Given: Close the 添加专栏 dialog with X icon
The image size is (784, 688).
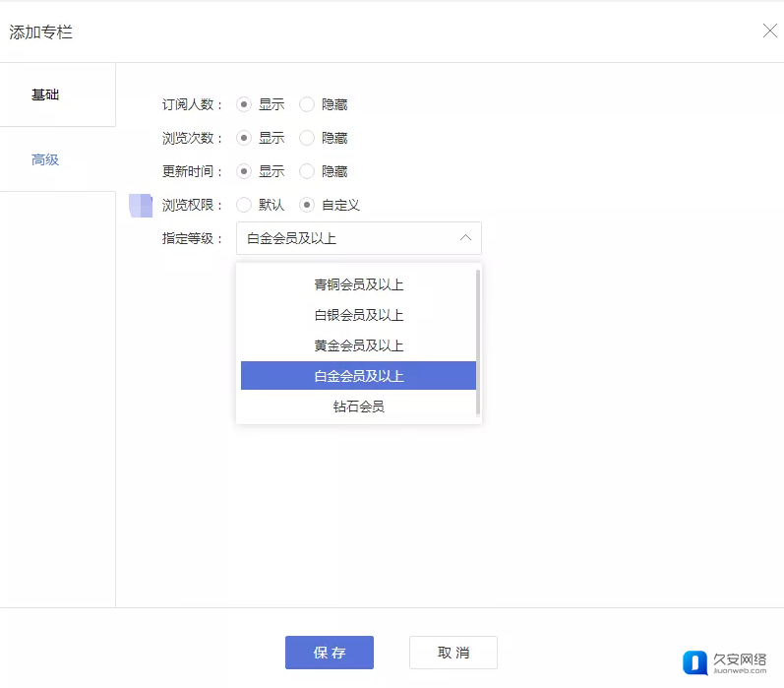Looking at the screenshot, I should click(x=769, y=31).
